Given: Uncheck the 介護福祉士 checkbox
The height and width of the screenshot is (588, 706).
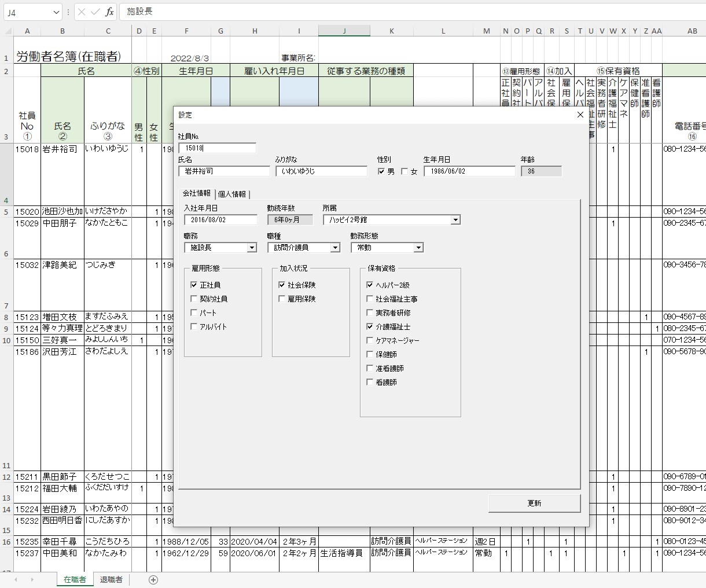Looking at the screenshot, I should pyautogui.click(x=370, y=326).
